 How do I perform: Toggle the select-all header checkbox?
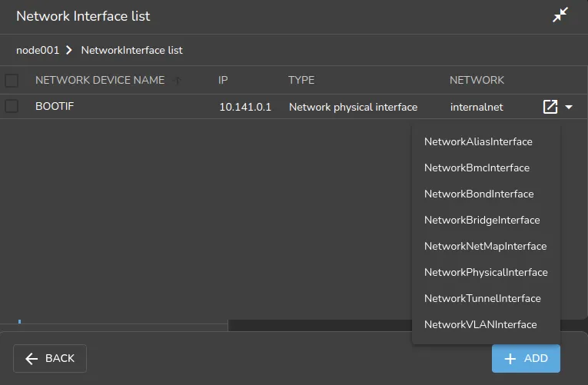tap(12, 80)
